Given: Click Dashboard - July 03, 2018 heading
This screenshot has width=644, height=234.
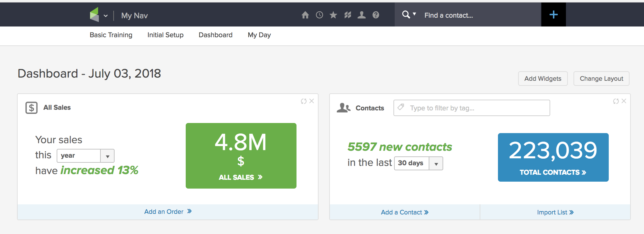Looking at the screenshot, I should coord(89,73).
